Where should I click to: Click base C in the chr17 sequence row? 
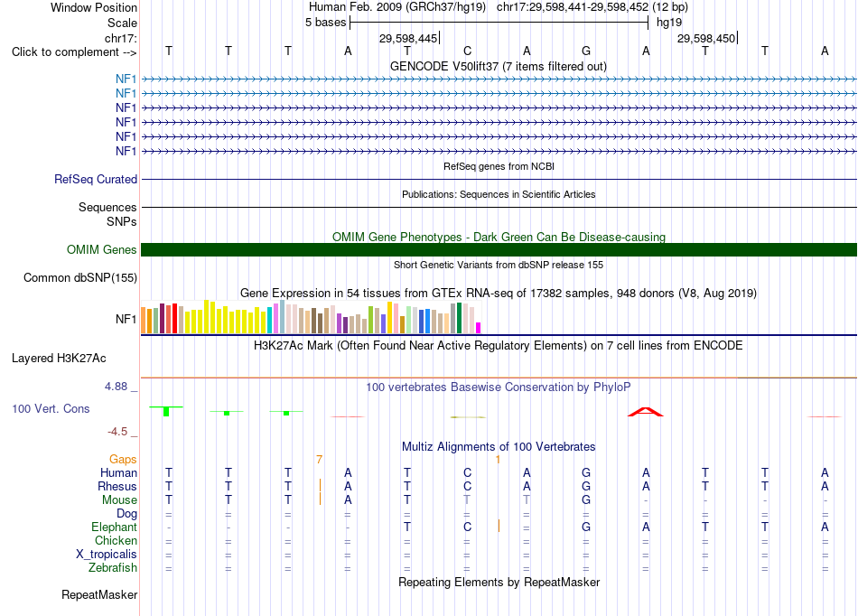pyautogui.click(x=467, y=51)
